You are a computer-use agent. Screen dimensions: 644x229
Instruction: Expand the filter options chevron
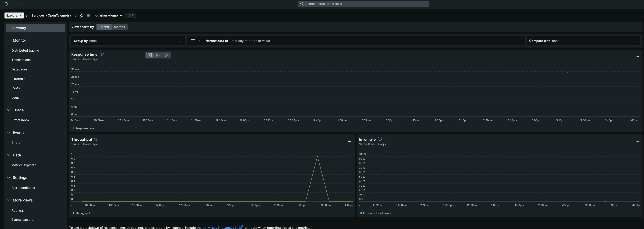tap(199, 41)
